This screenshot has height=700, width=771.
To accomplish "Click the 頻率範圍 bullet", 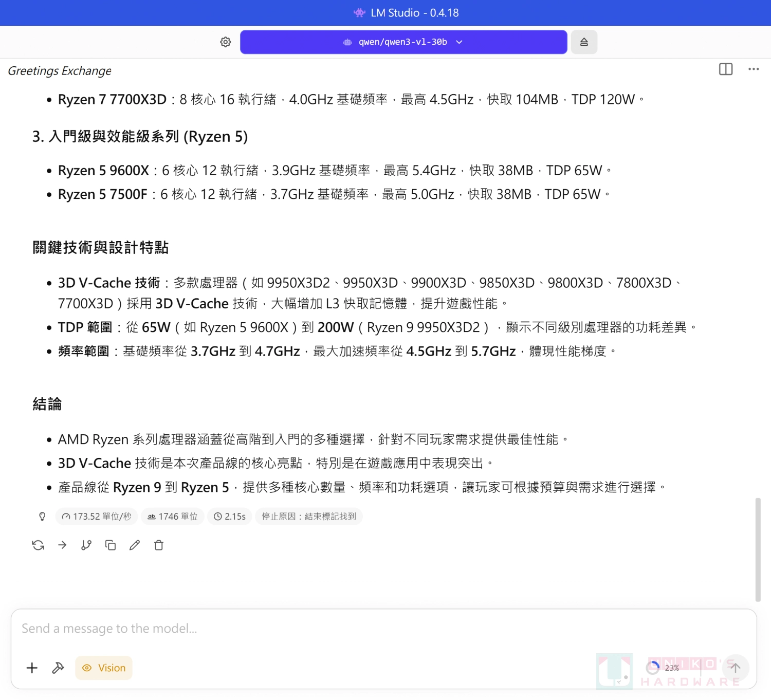I will [337, 352].
